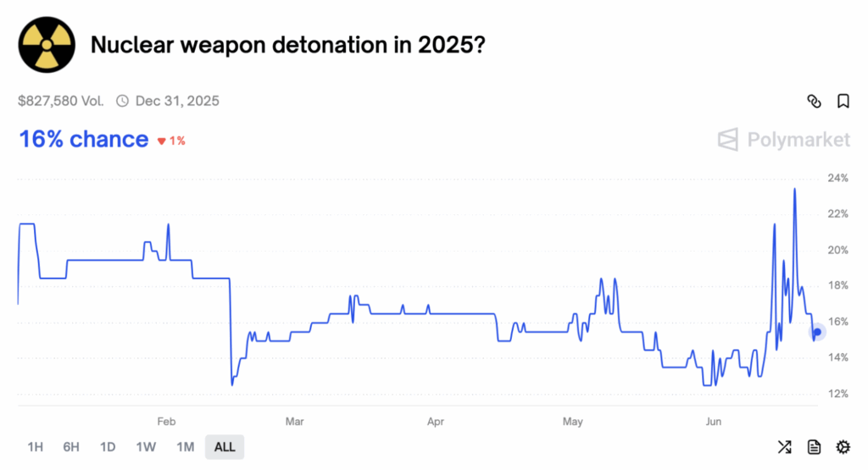This screenshot has height=470, width=868.
Task: Click the current price dot on chart
Action: pos(817,332)
